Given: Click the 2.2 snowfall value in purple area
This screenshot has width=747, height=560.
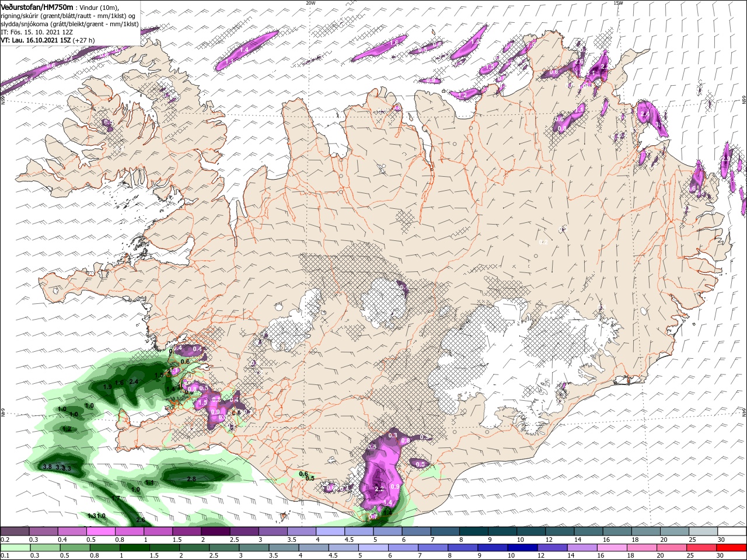Looking at the screenshot, I should pyautogui.click(x=379, y=489).
